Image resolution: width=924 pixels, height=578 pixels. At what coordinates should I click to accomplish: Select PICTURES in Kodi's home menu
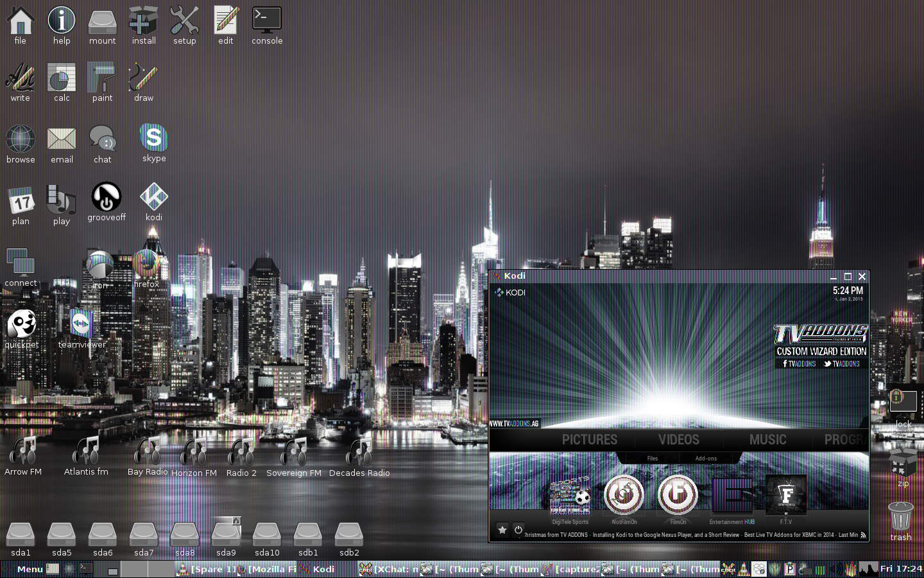click(x=590, y=440)
